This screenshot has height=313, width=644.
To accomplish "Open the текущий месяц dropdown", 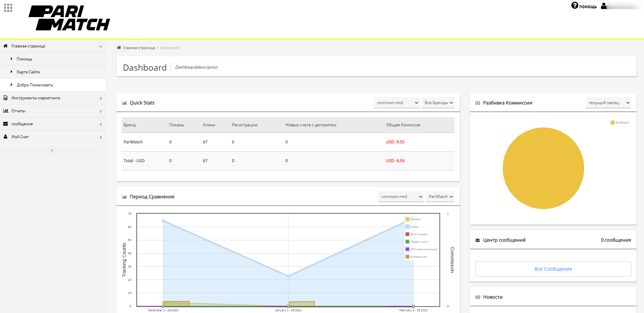I will tap(608, 103).
